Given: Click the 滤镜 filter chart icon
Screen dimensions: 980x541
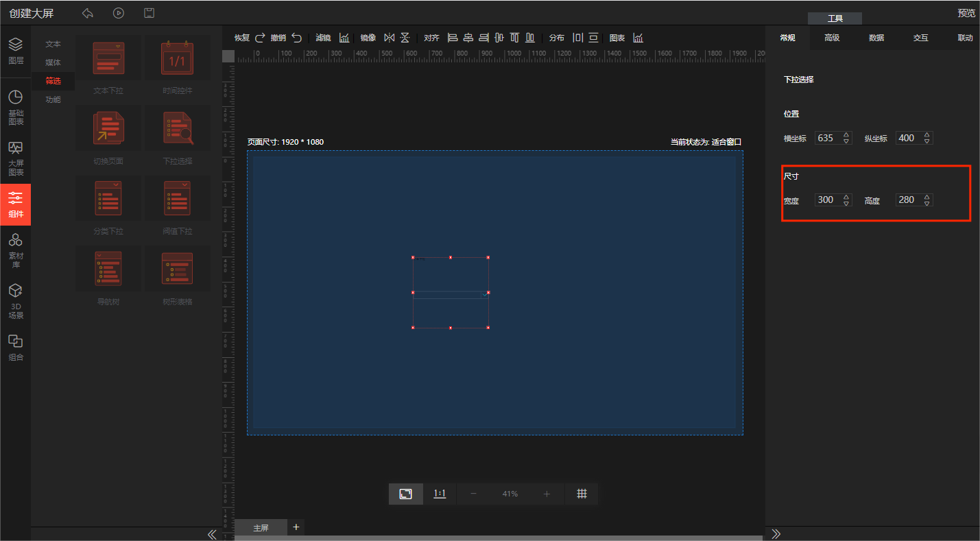Looking at the screenshot, I should (344, 38).
